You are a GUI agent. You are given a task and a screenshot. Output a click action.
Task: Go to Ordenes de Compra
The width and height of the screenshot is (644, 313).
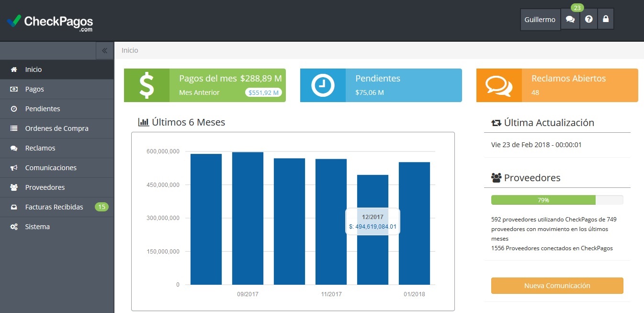pyautogui.click(x=56, y=128)
